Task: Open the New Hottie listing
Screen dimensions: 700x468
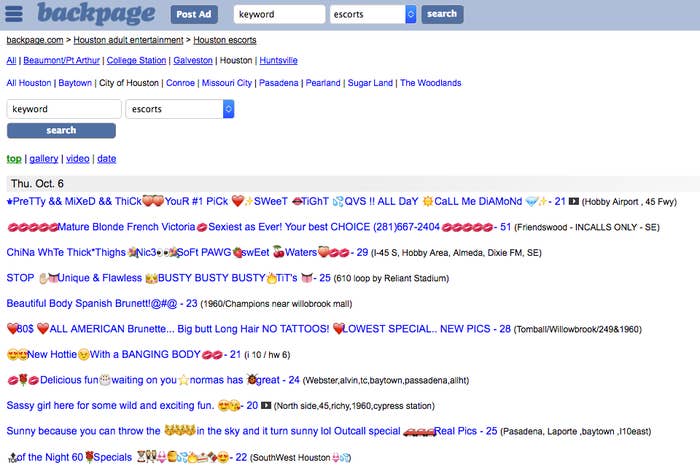Action: 124,355
